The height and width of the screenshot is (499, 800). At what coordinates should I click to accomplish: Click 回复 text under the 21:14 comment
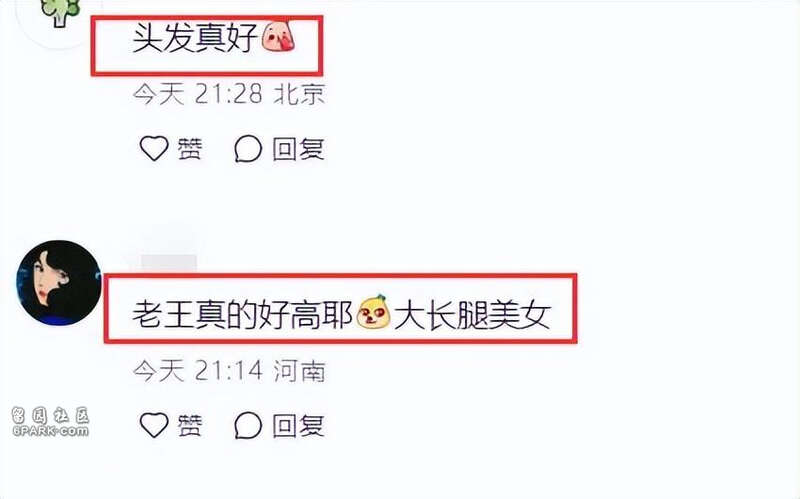click(298, 426)
